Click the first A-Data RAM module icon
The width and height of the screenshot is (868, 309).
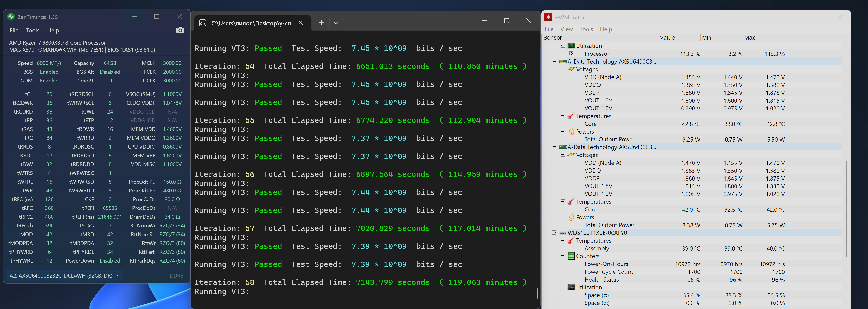click(563, 61)
